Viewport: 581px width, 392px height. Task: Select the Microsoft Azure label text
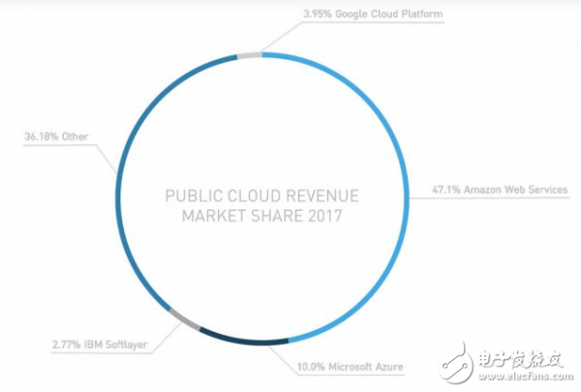371,369
